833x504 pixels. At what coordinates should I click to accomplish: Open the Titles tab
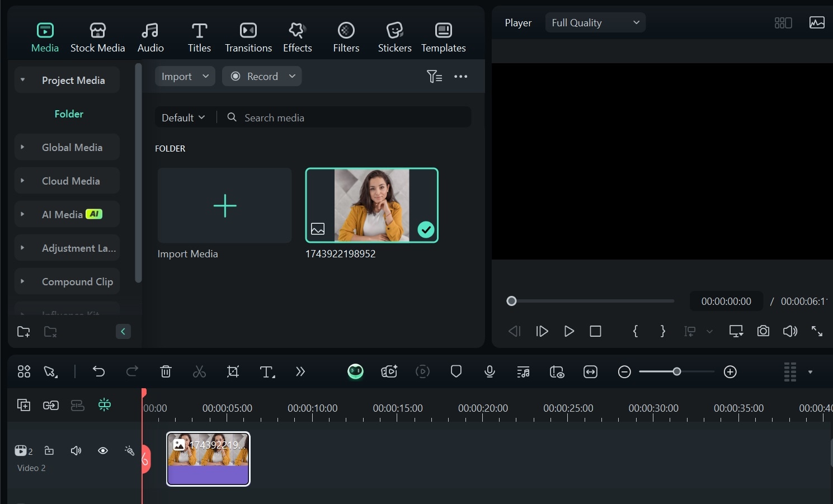[199, 38]
